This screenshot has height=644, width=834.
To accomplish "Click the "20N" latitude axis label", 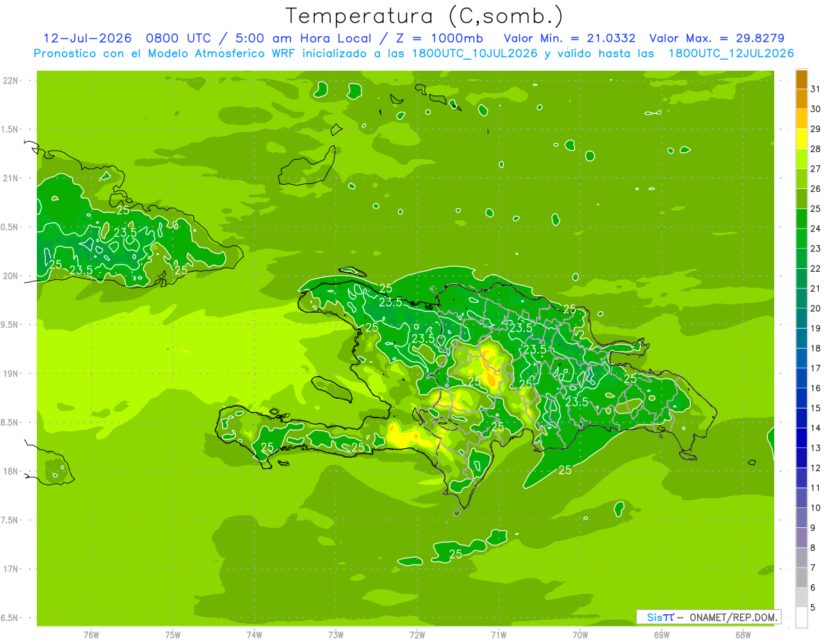I will pyautogui.click(x=11, y=276).
